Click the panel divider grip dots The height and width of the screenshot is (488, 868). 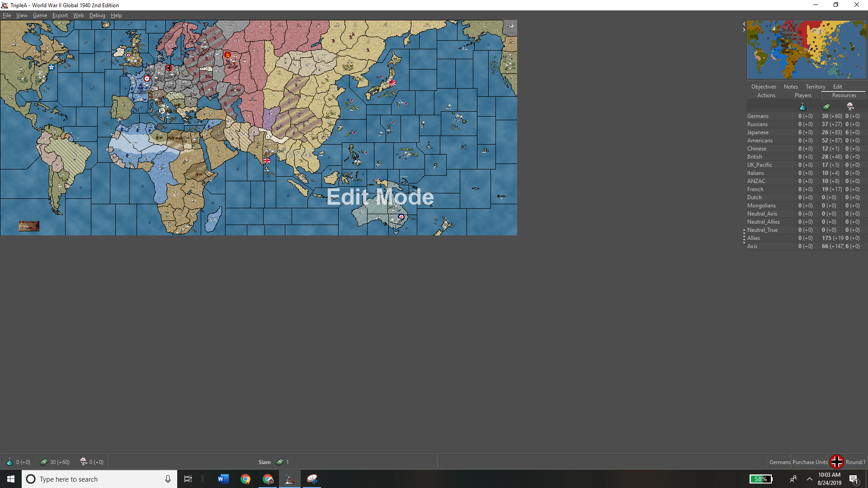pos(744,236)
